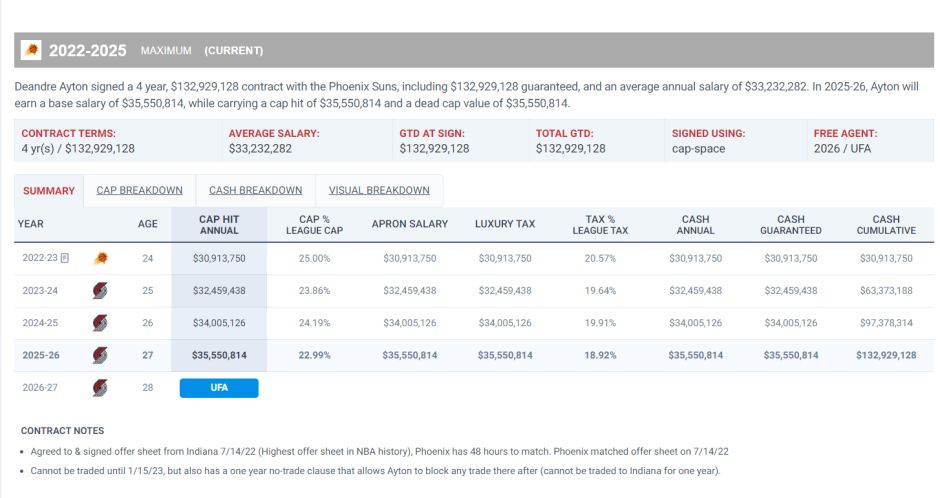Click the Suns logo in the 2022-23 row
This screenshot has width=940, height=498.
click(x=100, y=258)
